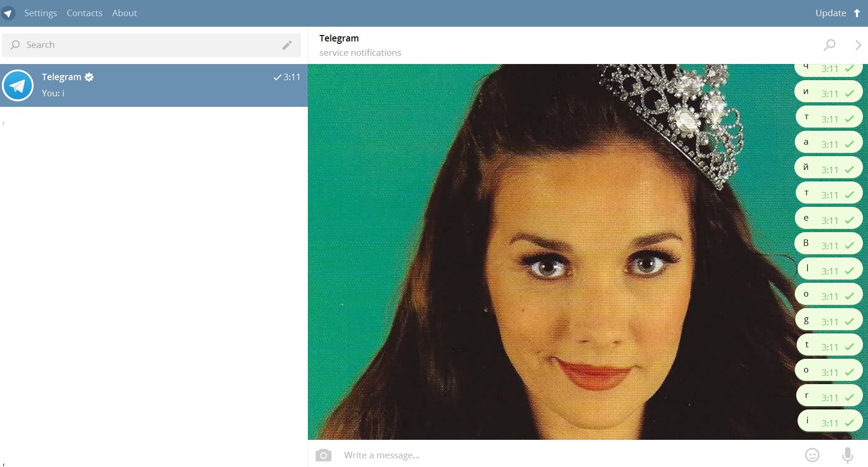The image size is (868, 467).
Task: Click the microphone voice message icon
Action: coord(847,455)
